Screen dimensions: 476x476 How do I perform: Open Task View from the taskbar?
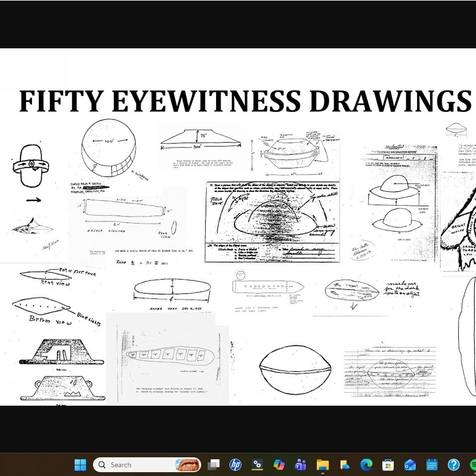click(214, 464)
